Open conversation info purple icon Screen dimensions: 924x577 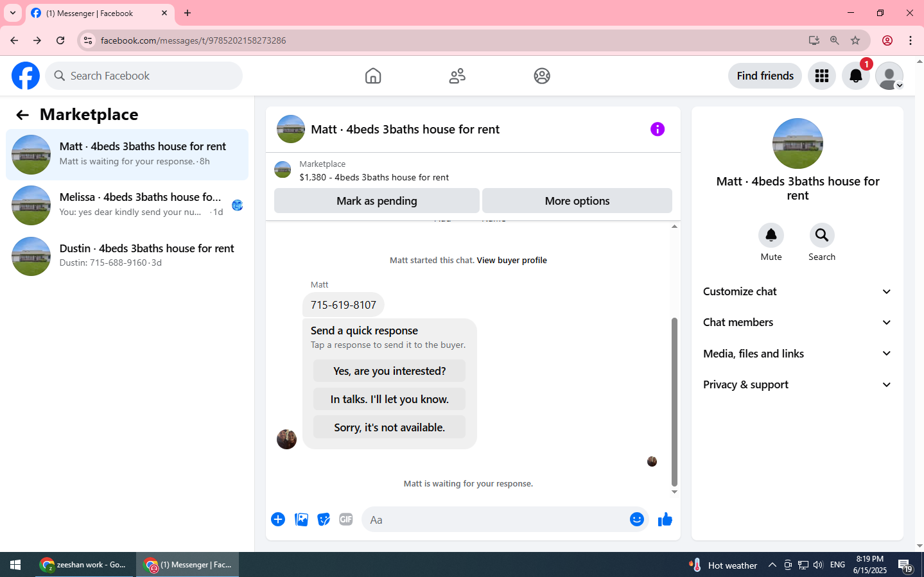coord(658,129)
